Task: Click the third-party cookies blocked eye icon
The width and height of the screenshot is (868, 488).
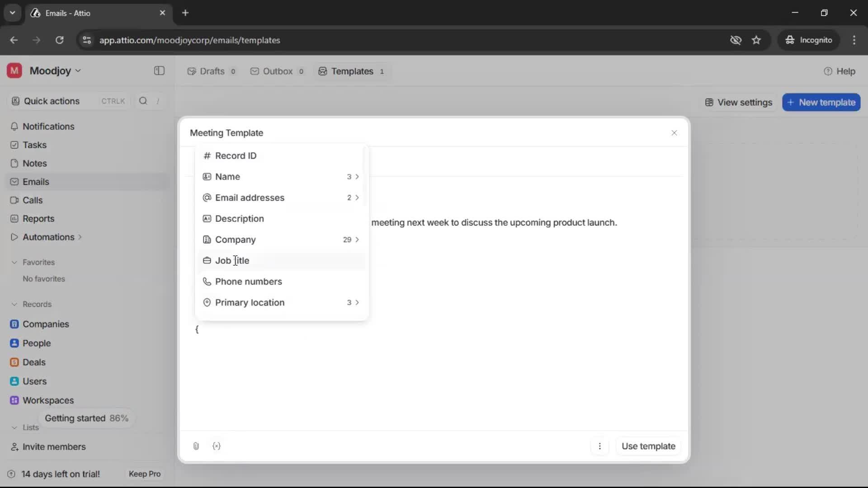Action: tap(736, 40)
